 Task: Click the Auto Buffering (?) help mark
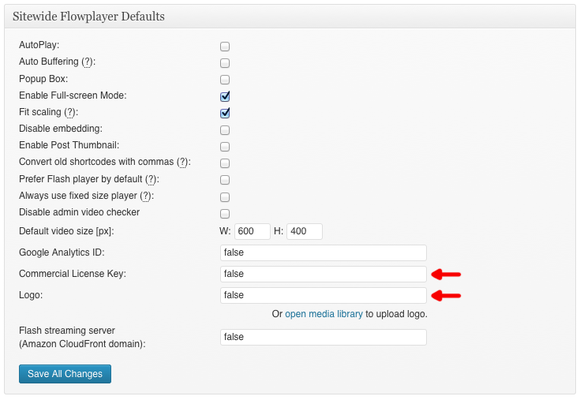point(87,62)
